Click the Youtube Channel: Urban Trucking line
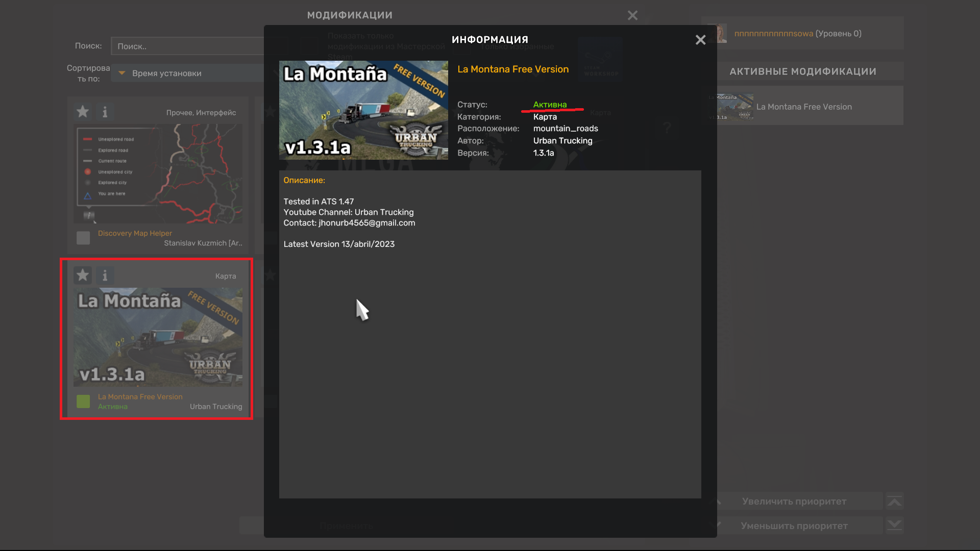 point(349,212)
